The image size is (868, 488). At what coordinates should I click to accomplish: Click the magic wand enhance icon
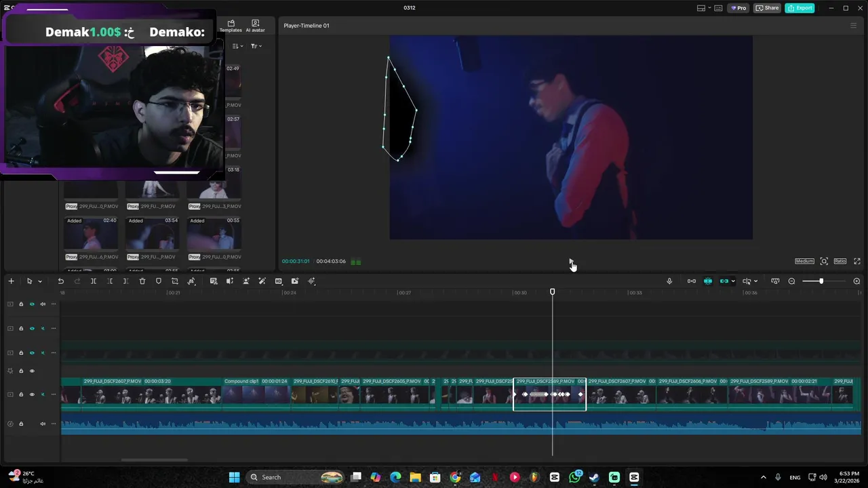pos(262,281)
